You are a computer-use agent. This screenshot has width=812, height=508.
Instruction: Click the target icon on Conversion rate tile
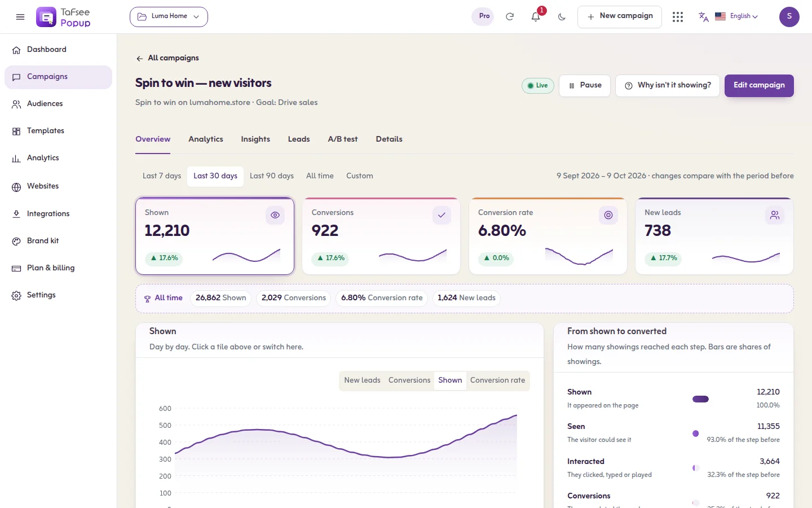pyautogui.click(x=608, y=215)
